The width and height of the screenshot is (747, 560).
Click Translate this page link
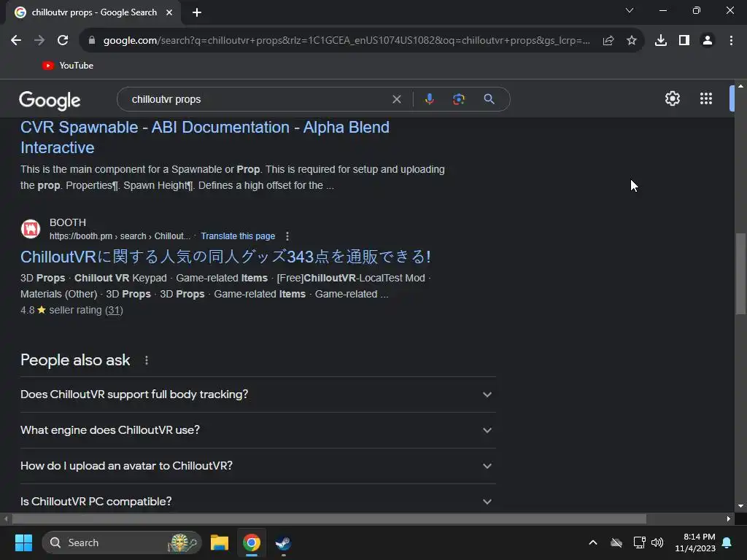[238, 236]
